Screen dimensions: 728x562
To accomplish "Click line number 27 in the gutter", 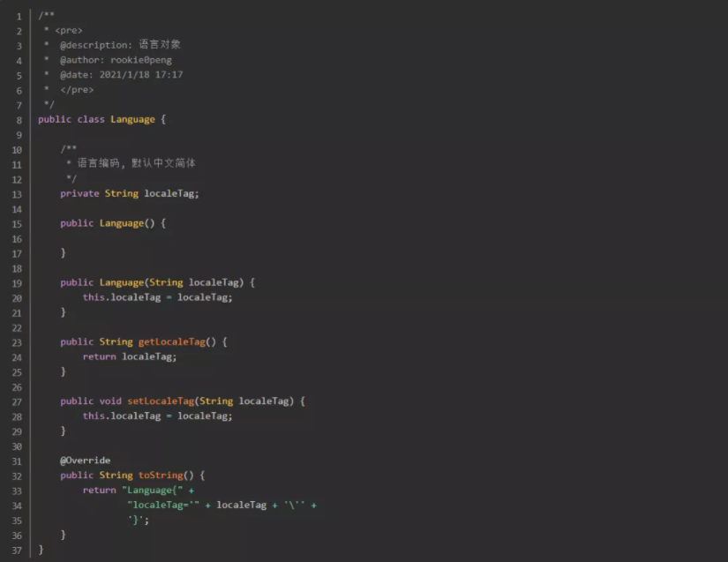I will tap(17, 402).
